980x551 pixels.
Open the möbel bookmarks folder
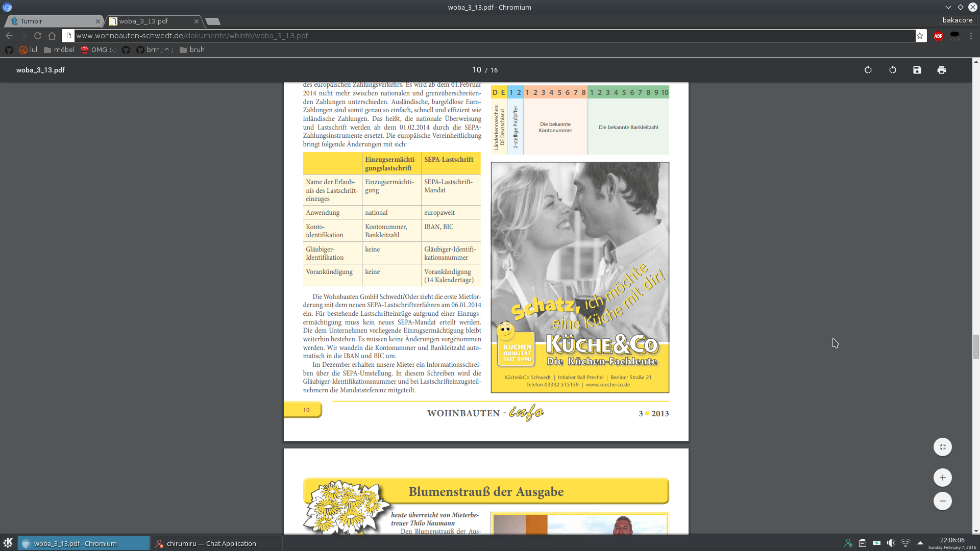pos(59,49)
